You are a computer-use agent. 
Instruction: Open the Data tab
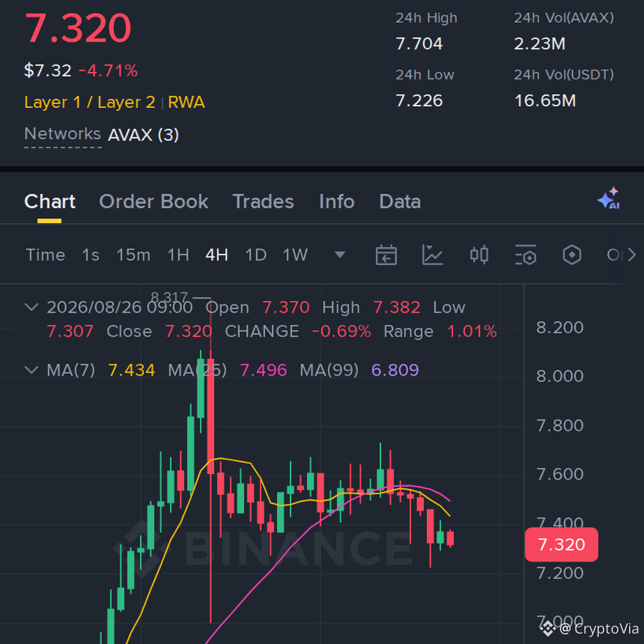[400, 202]
